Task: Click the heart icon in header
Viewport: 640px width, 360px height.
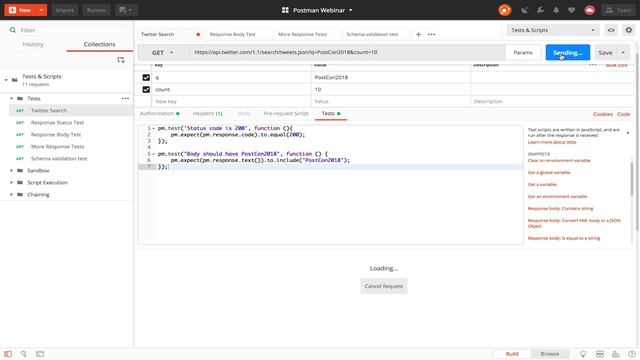Action: click(571, 10)
